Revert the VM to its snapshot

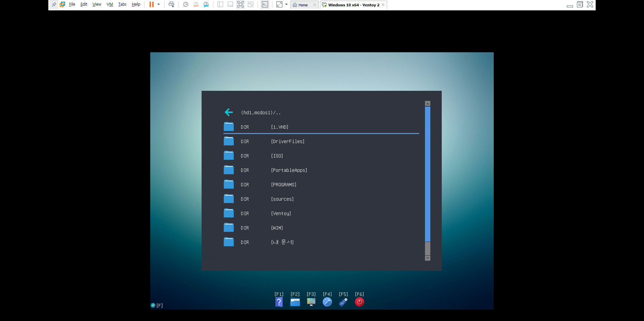point(196,5)
